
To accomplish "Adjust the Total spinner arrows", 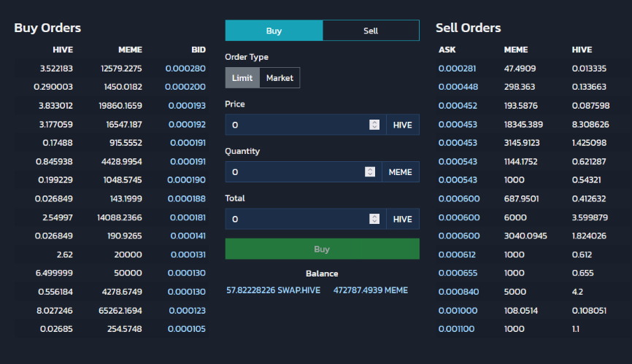I will (374, 219).
